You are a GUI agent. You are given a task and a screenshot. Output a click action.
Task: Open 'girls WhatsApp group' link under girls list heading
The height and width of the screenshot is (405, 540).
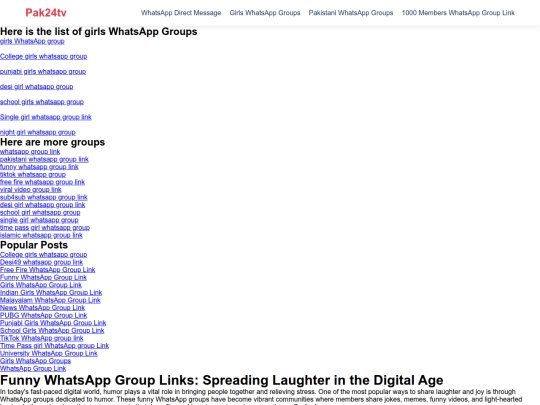coord(32,41)
